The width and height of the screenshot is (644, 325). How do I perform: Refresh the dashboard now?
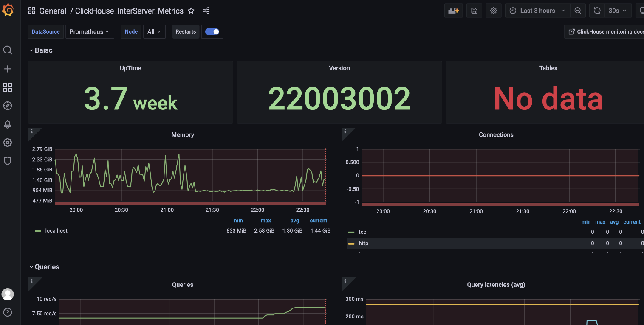pyautogui.click(x=597, y=11)
